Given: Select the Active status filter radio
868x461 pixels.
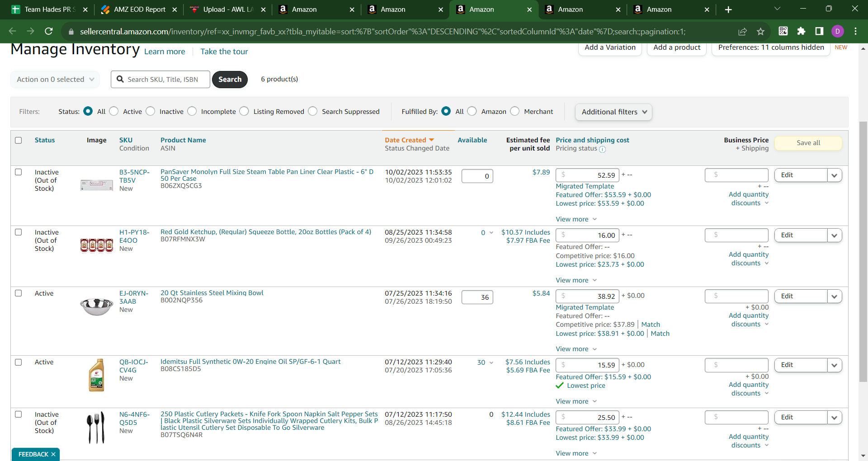Looking at the screenshot, I should coord(114,111).
